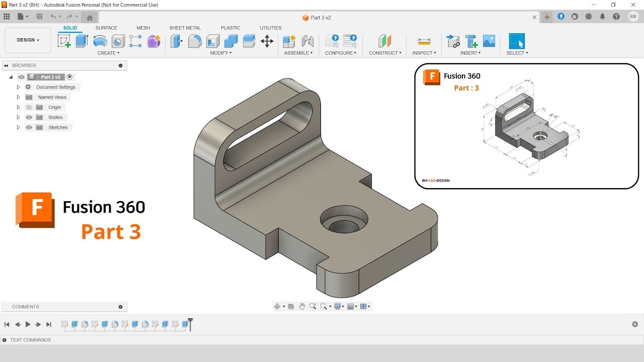Show the Origin folder via eye icon
644x362 pixels.
29,107
